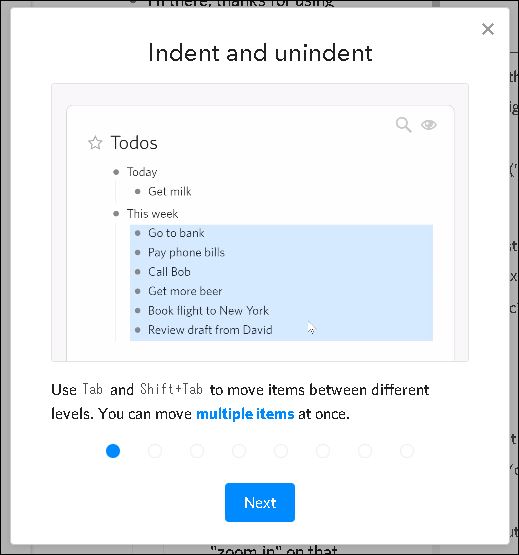Click the bullet next to This week
The width and height of the screenshot is (519, 555).
[x=116, y=213]
